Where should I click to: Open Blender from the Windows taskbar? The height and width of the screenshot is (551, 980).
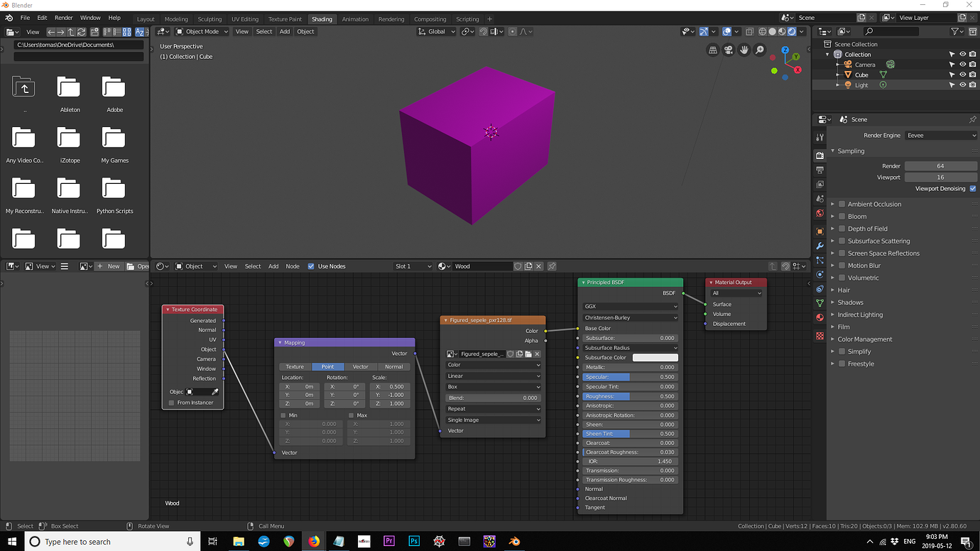click(x=514, y=541)
